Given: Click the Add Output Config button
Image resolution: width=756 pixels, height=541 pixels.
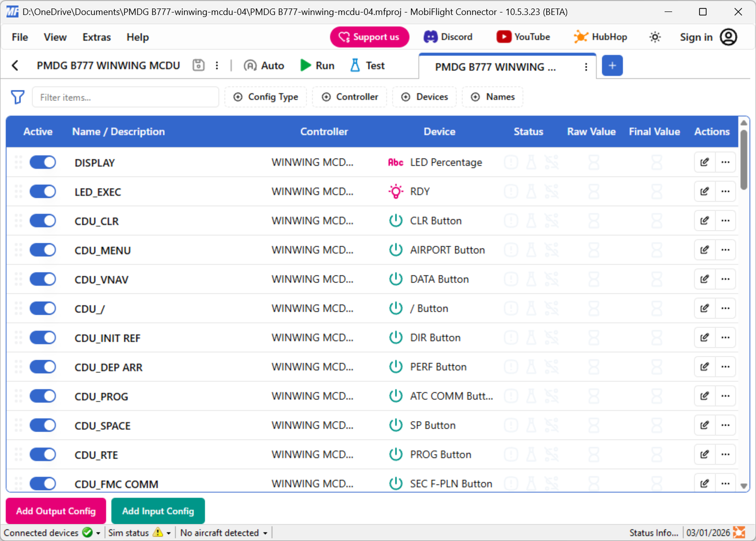Looking at the screenshot, I should pyautogui.click(x=56, y=511).
